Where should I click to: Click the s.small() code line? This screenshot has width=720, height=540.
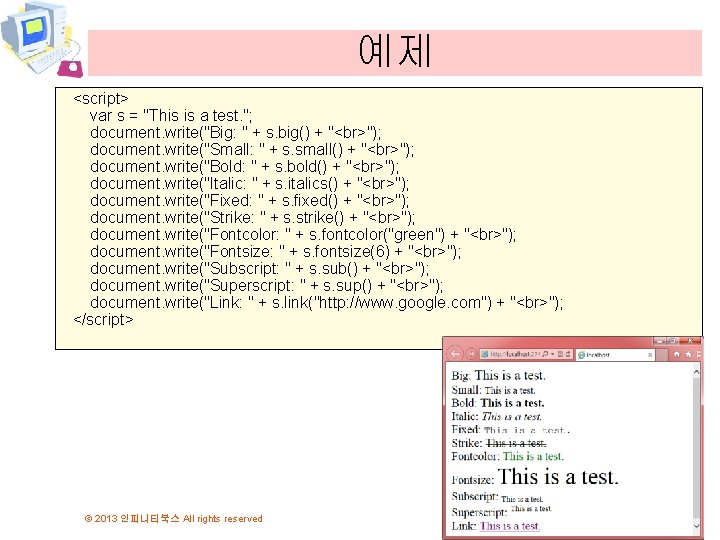[252, 150]
